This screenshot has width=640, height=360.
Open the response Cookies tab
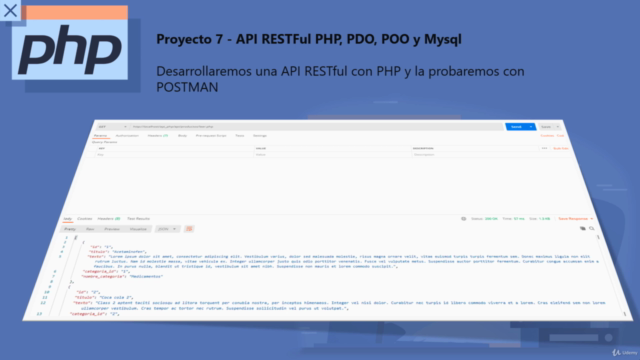pyautogui.click(x=84, y=219)
